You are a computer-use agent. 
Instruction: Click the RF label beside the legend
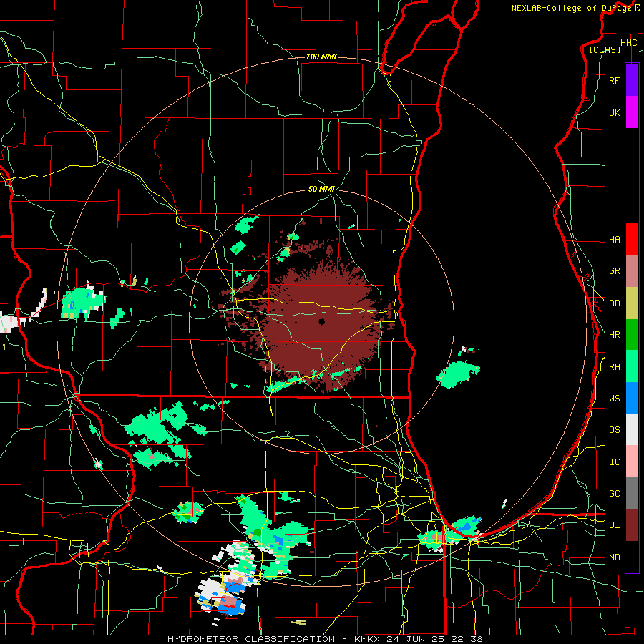614,80
